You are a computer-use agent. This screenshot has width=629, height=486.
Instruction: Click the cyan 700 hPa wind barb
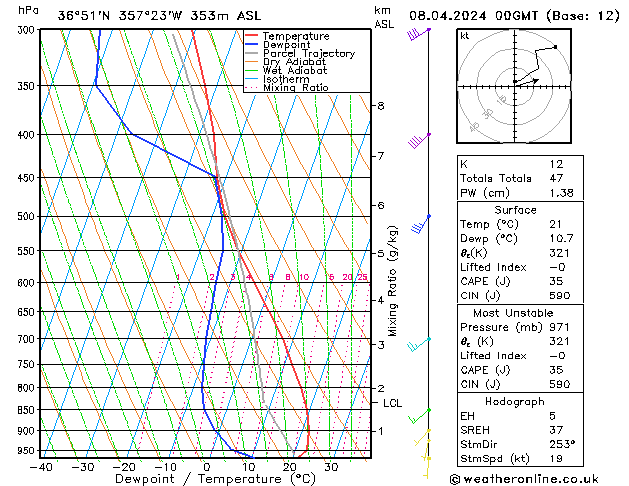419,344
